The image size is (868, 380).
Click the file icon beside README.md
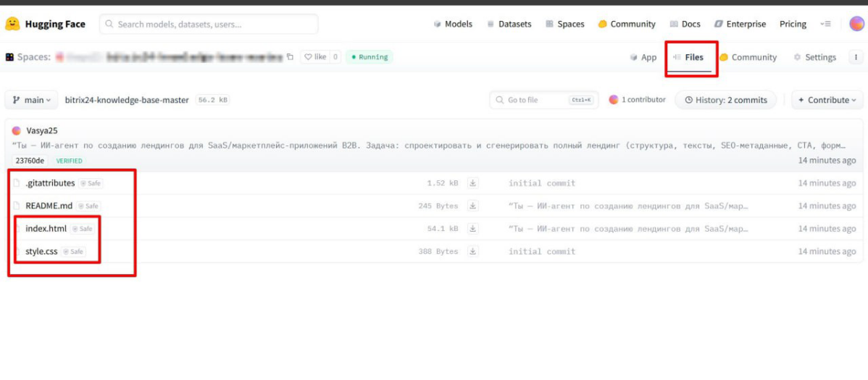(17, 206)
